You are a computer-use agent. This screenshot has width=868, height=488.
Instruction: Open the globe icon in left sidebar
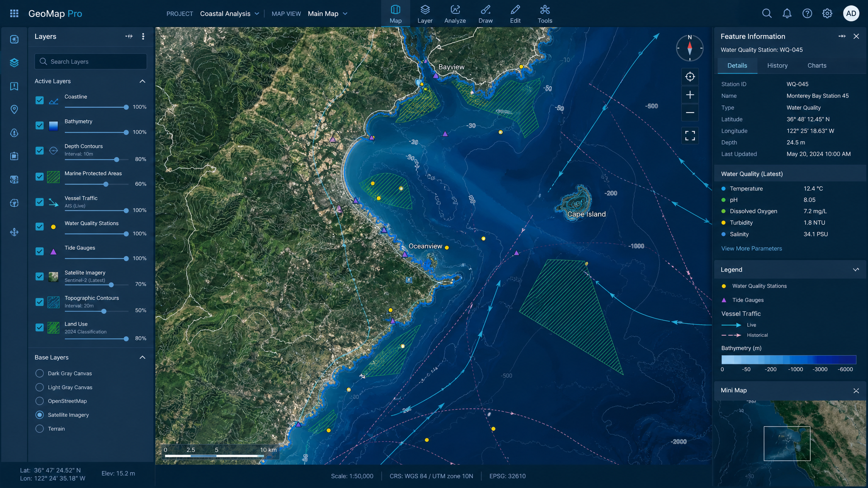click(14, 203)
